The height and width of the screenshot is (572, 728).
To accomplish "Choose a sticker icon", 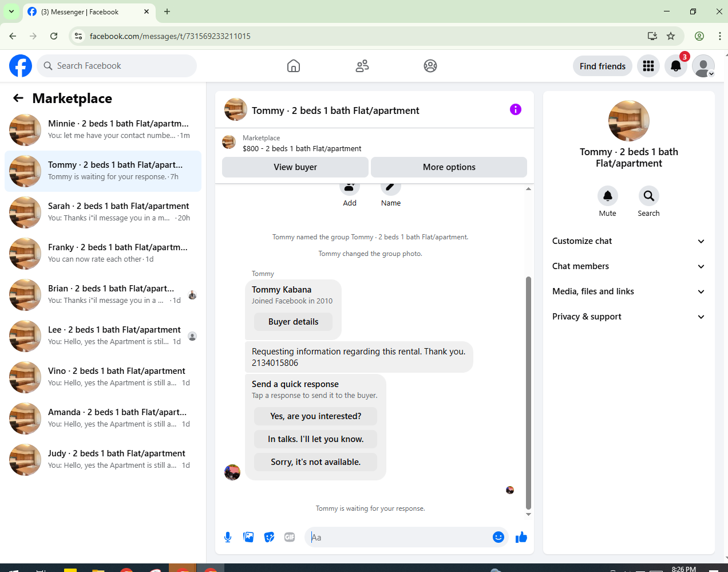I will point(269,537).
